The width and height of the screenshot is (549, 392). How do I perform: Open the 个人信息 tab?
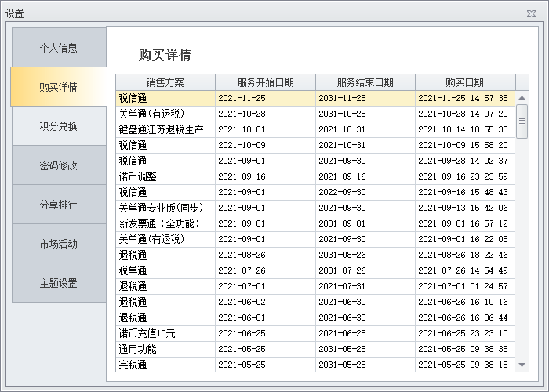click(59, 48)
